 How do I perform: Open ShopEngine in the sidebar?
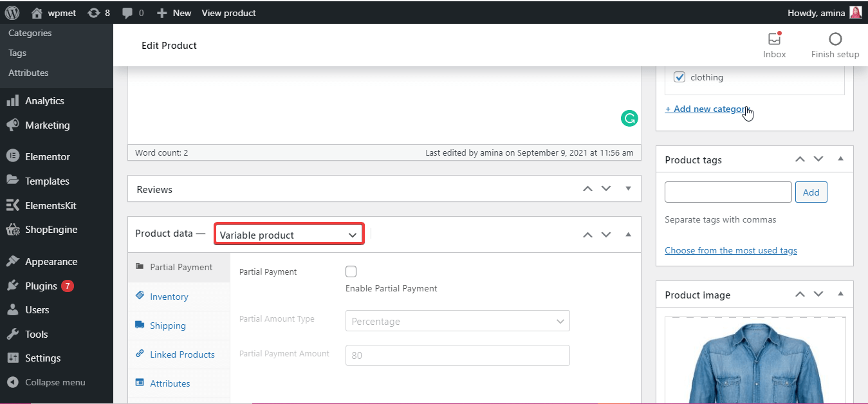tap(51, 230)
